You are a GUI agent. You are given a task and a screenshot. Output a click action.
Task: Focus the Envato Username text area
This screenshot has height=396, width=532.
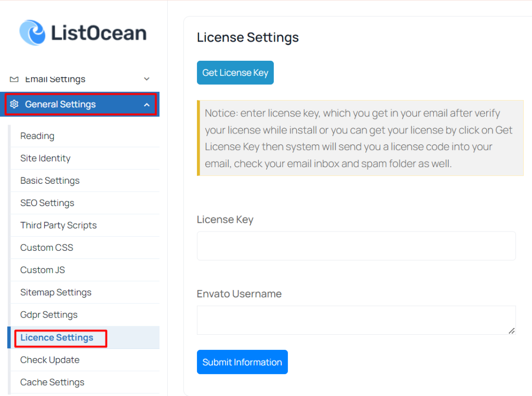356,320
